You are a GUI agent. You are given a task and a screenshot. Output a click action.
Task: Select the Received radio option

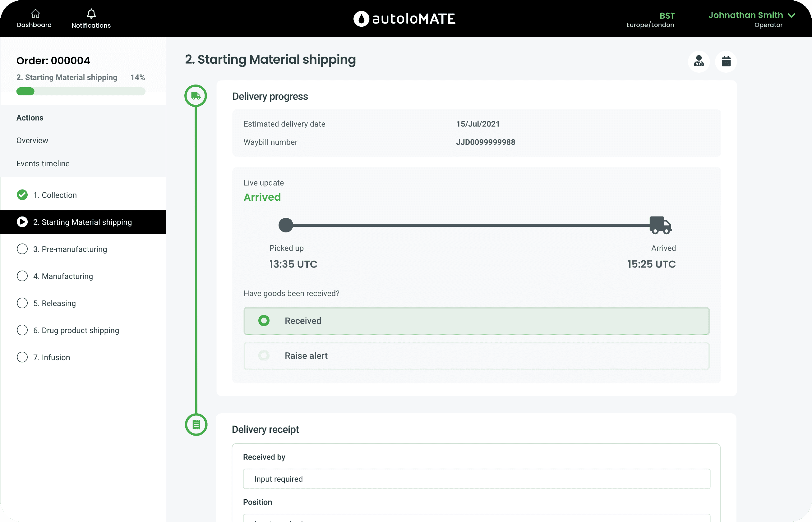point(264,321)
